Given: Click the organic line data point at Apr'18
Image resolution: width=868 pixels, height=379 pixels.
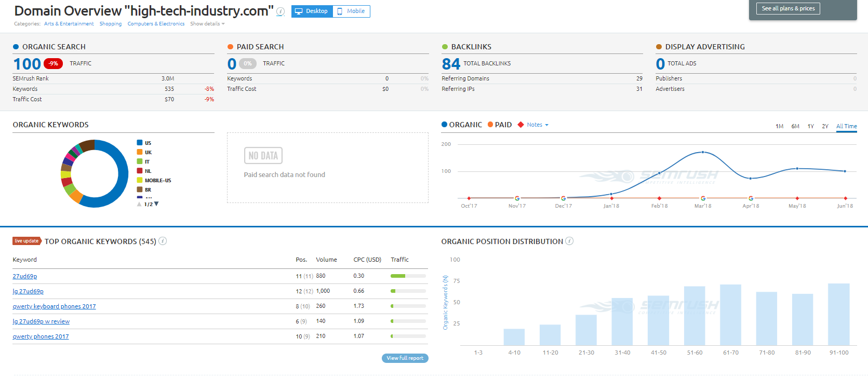Looking at the screenshot, I should [751, 179].
